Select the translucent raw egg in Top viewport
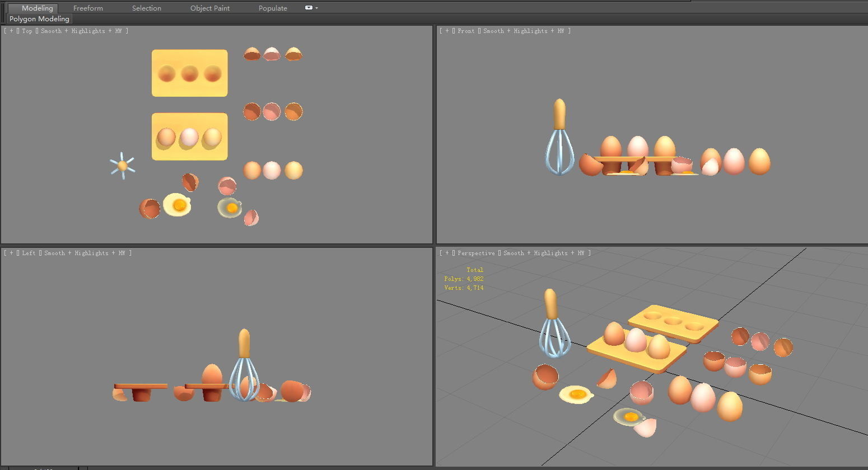The width and height of the screenshot is (868, 470). click(x=230, y=208)
